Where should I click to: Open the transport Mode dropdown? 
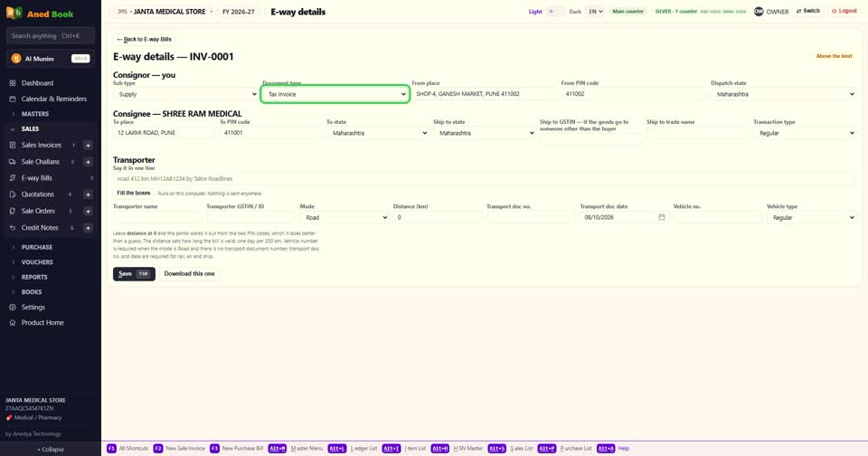[344, 217]
